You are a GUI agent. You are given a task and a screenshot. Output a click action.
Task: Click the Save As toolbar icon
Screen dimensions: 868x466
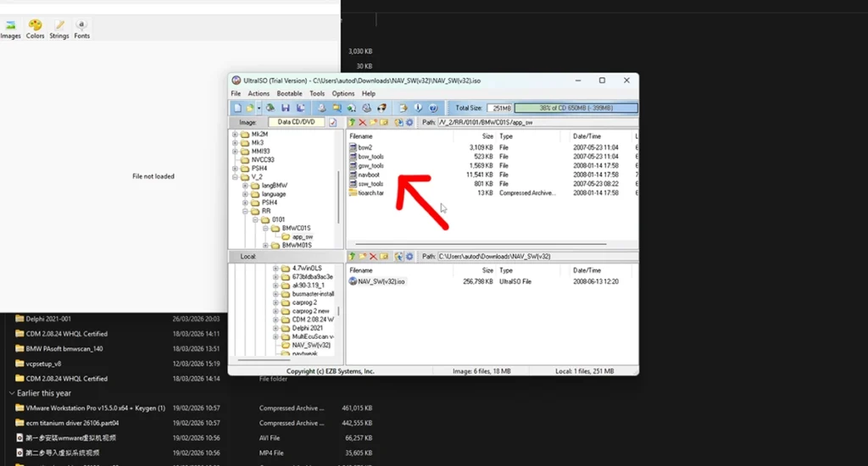click(301, 108)
